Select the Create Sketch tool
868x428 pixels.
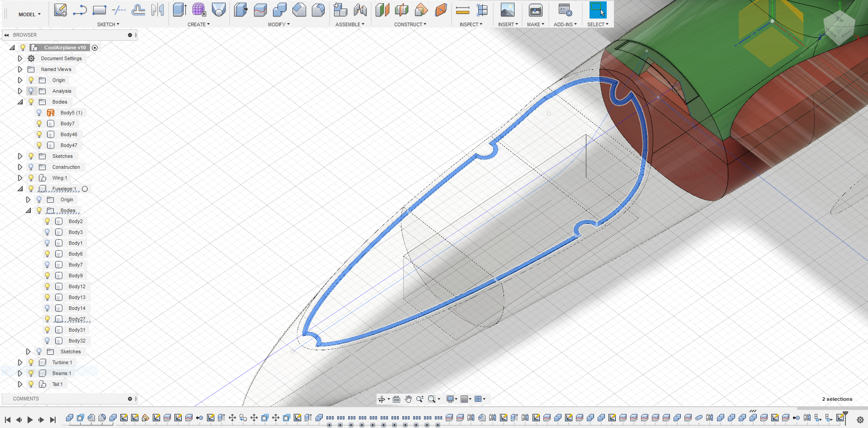tap(60, 10)
